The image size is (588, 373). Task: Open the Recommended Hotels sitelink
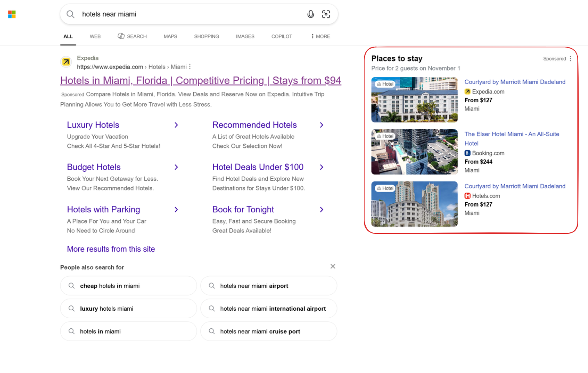coord(255,125)
